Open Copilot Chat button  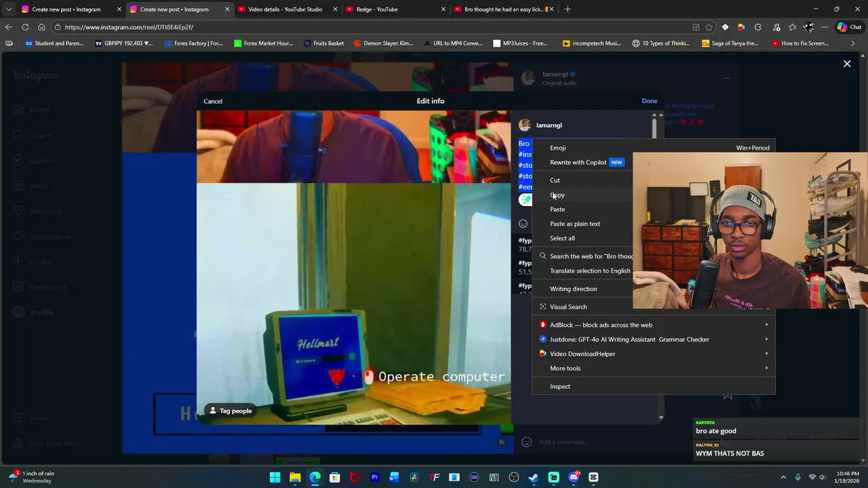pyautogui.click(x=849, y=27)
